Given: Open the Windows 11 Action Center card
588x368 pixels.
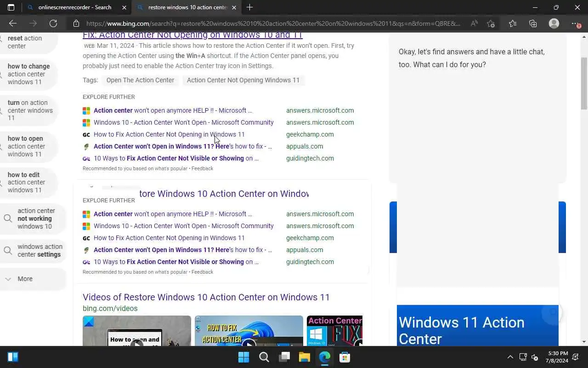Looking at the screenshot, I should (478, 326).
